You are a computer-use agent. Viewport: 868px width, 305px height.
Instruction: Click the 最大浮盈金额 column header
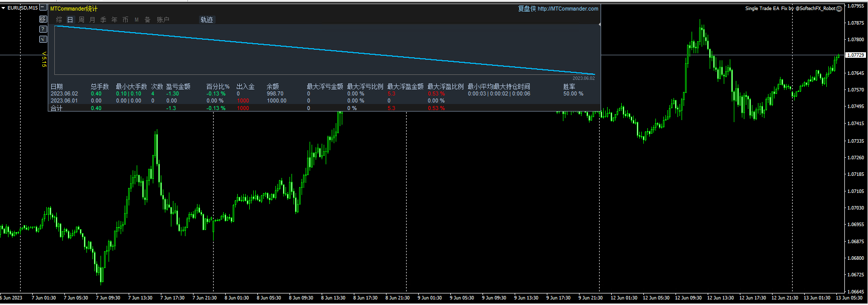pyautogui.click(x=406, y=86)
